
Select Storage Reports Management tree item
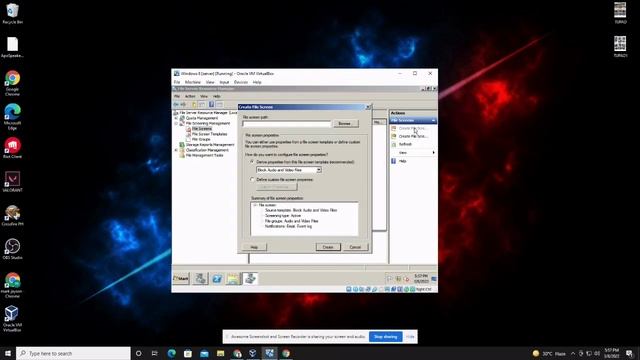click(210, 144)
